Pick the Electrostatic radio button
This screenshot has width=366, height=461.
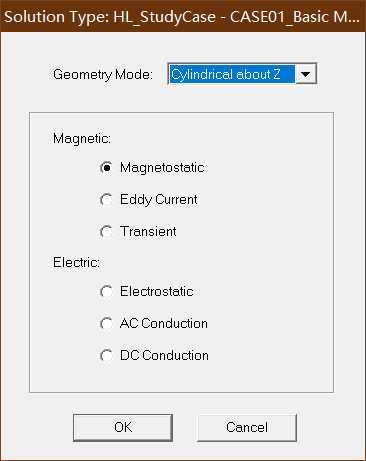(106, 292)
